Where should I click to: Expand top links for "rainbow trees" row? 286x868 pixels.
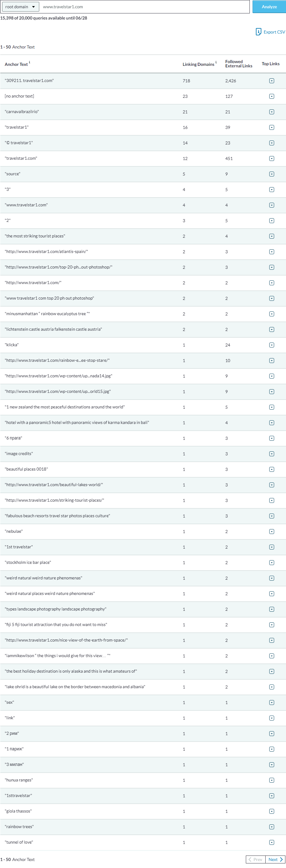coord(271,827)
